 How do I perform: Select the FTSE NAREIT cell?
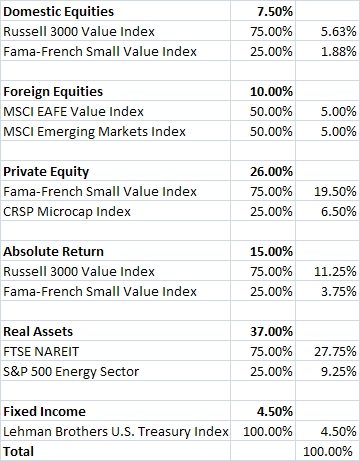(x=115, y=351)
